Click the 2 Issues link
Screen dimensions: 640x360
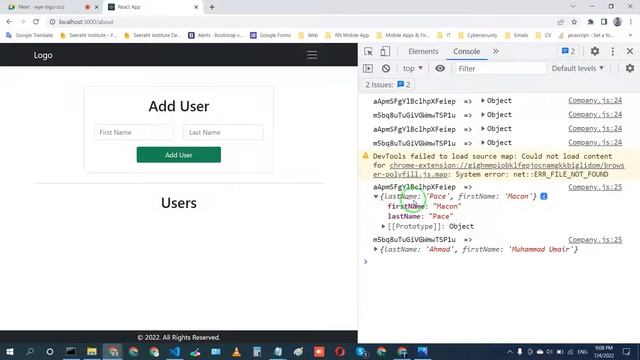388,84
